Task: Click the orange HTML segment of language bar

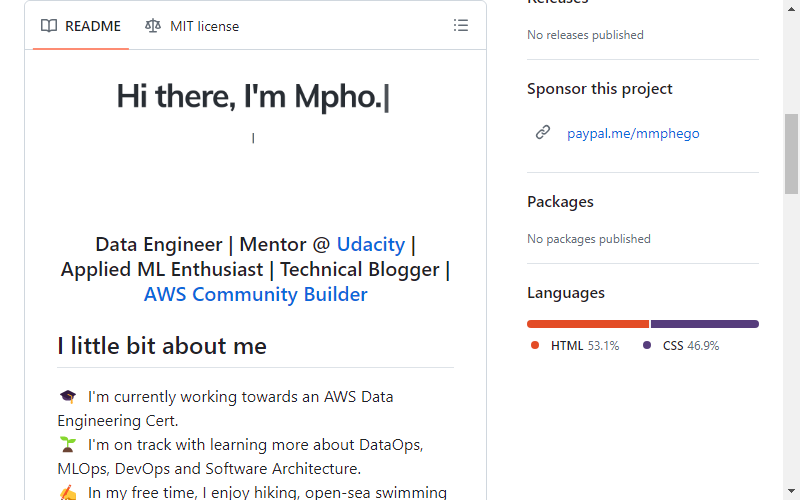Action: [588, 324]
